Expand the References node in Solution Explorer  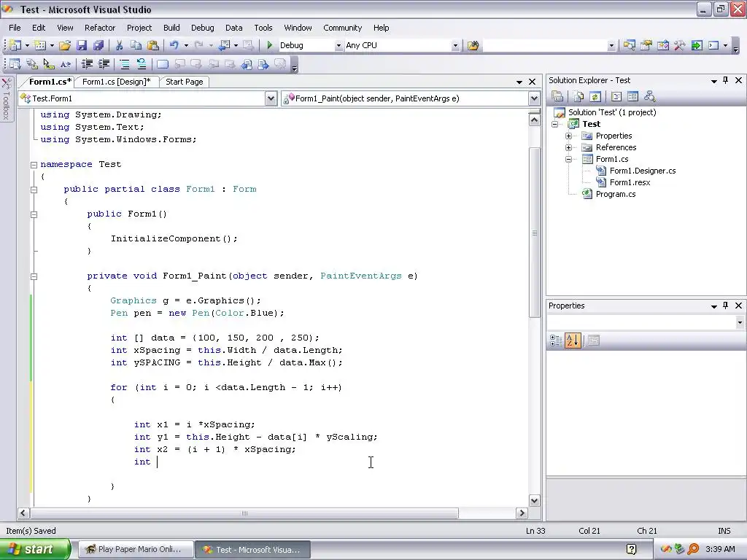coord(568,147)
